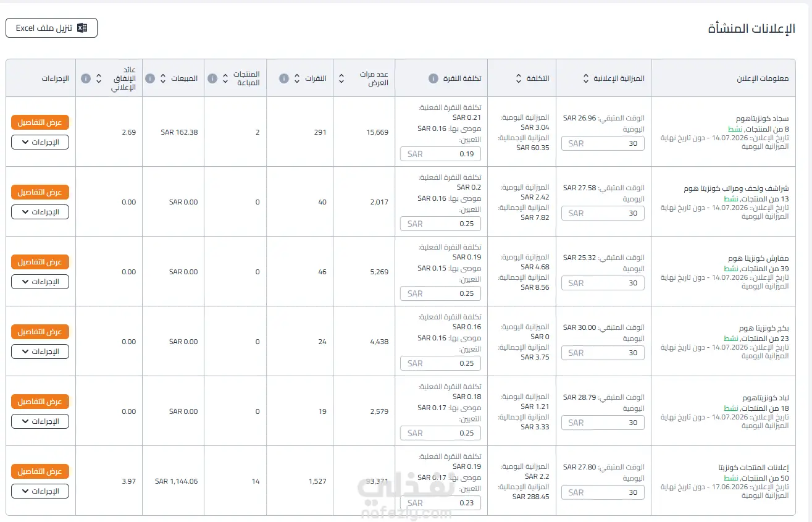Click the impressions value 5,269
Viewport: 812px width, 522px height.
[x=379, y=272]
